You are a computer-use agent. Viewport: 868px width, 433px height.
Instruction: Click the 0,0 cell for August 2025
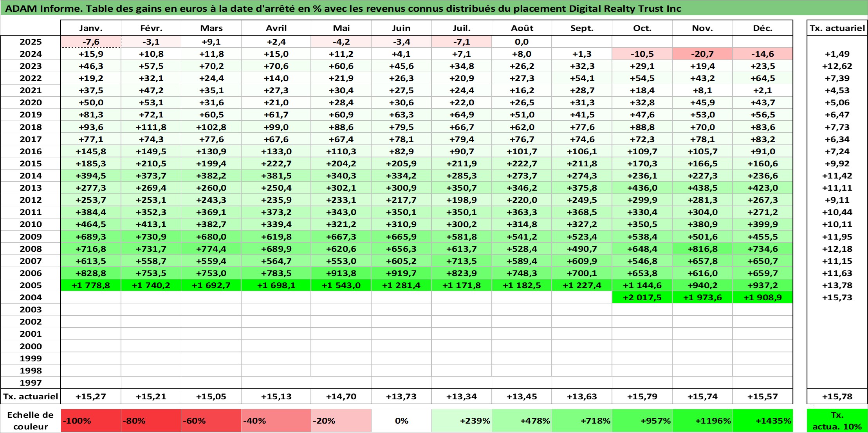522,41
